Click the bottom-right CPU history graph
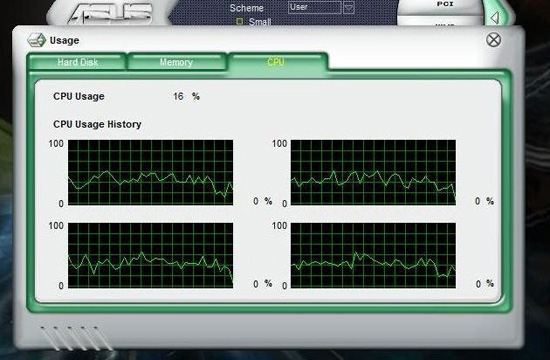Viewport: 550px width, 360px height. tap(374, 255)
